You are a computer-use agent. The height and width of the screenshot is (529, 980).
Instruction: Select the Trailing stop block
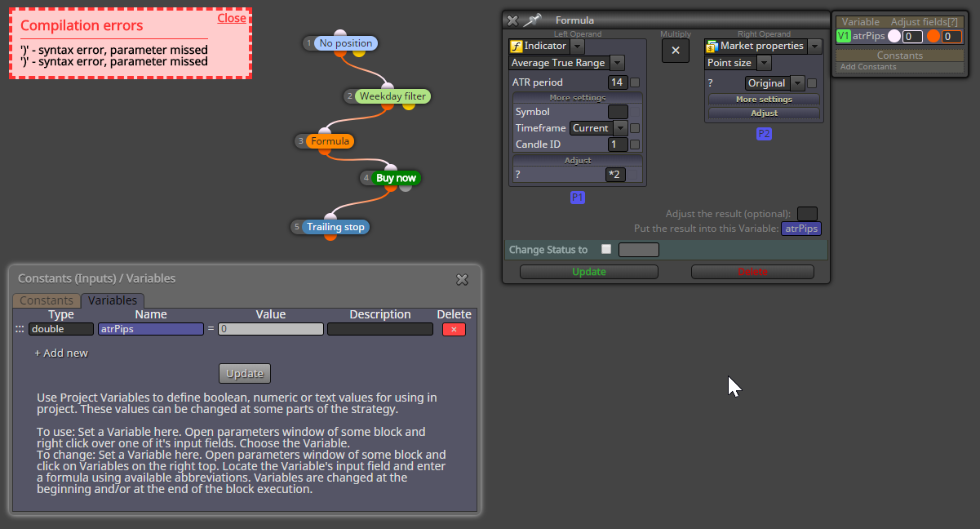pos(335,227)
